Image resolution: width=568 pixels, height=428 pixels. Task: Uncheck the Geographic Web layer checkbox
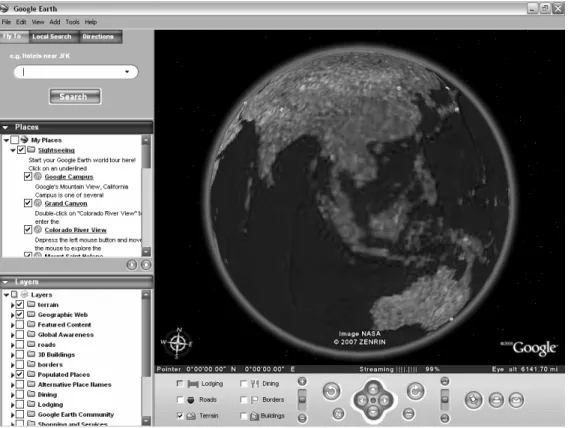[x=20, y=314]
